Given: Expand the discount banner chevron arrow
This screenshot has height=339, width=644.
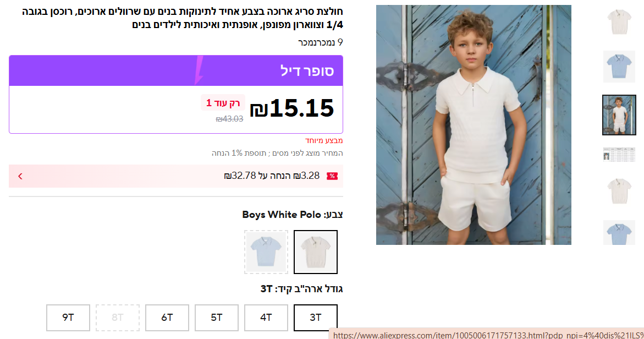Looking at the screenshot, I should 20,176.
